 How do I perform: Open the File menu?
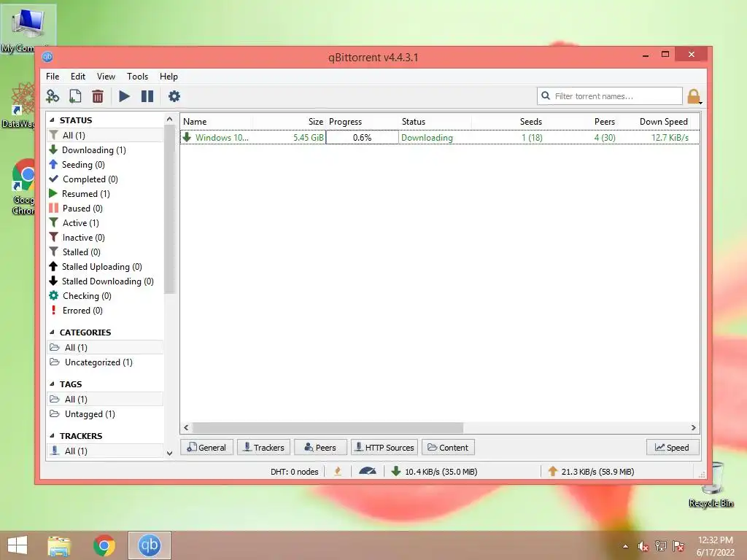[x=53, y=76]
